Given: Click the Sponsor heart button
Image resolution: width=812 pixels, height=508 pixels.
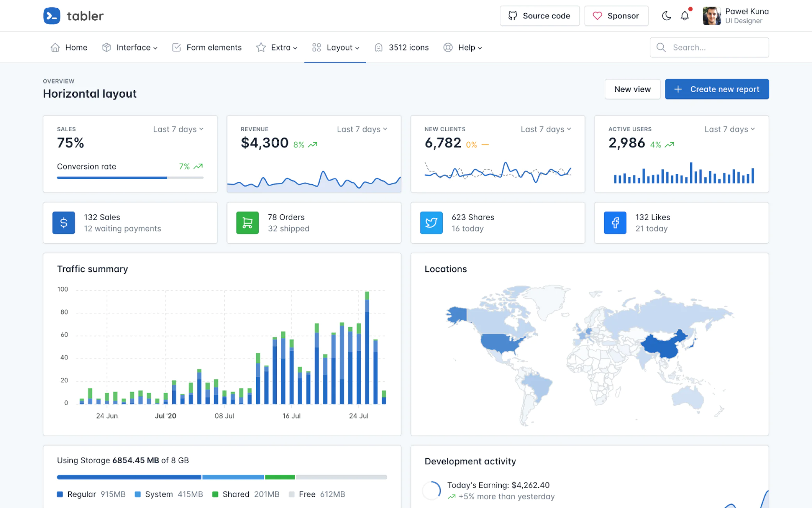Looking at the screenshot, I should 616,16.
